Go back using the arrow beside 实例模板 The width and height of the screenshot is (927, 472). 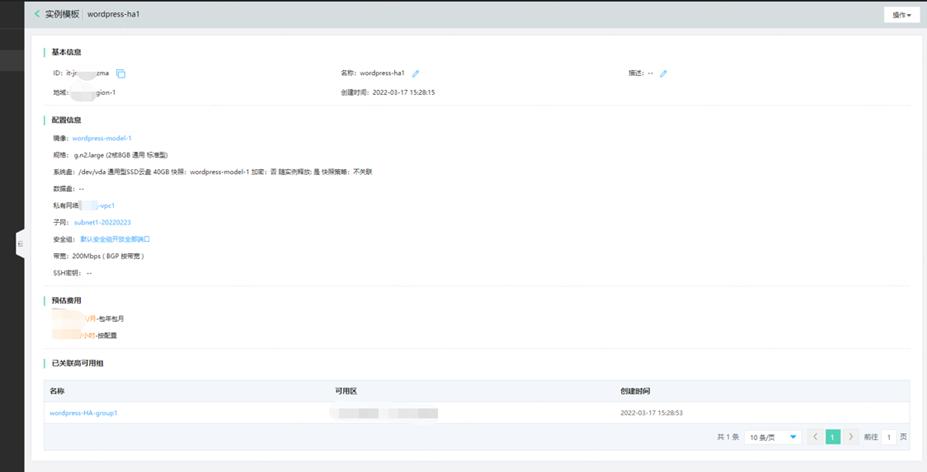[x=37, y=14]
